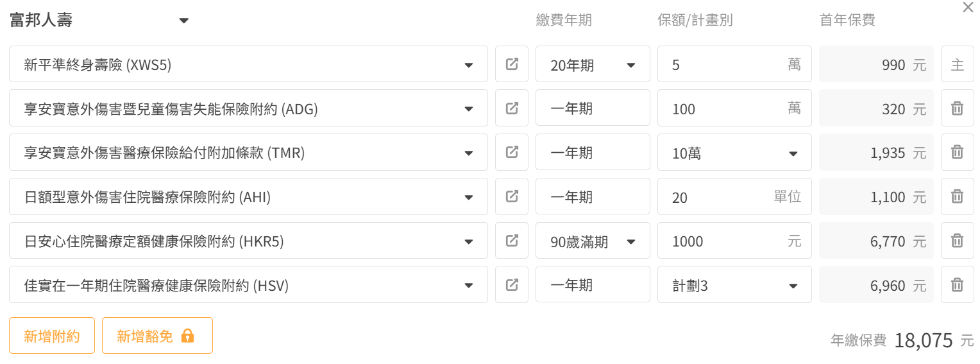Open external link for HKR5 rider

pyautogui.click(x=512, y=241)
